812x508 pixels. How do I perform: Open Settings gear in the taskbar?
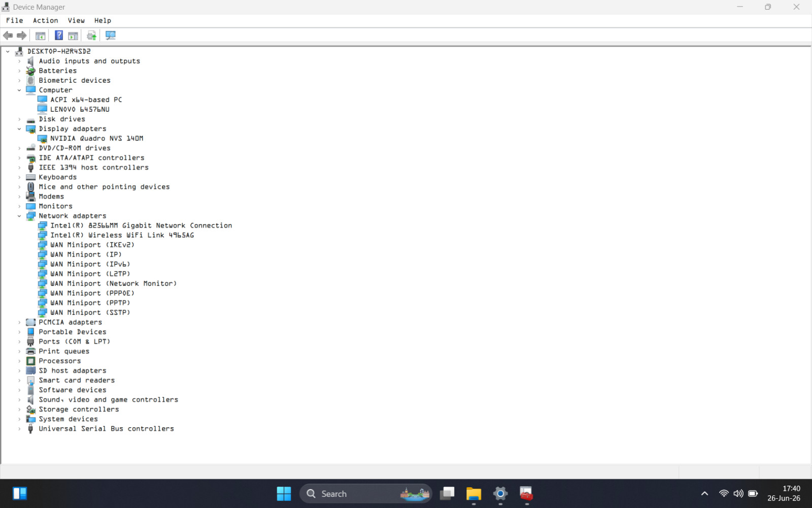(500, 494)
